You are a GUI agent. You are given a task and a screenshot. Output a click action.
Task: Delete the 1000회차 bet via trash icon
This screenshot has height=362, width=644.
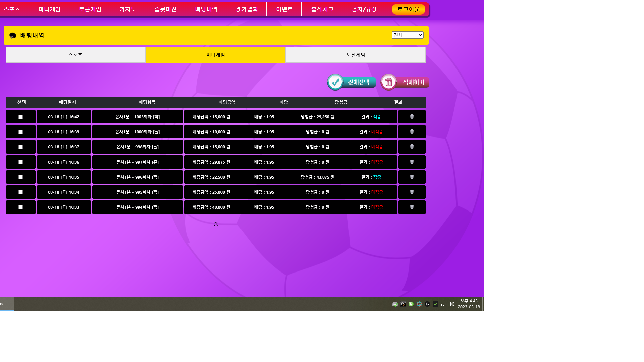[412, 132]
